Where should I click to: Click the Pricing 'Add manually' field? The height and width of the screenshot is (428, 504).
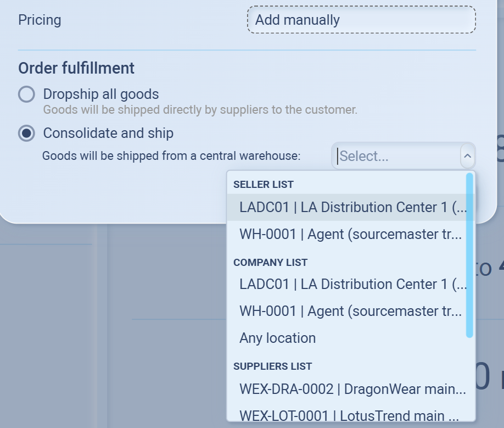coord(361,20)
